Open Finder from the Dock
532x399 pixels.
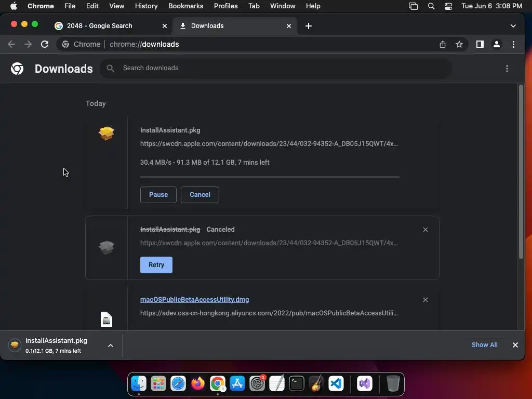click(138, 384)
